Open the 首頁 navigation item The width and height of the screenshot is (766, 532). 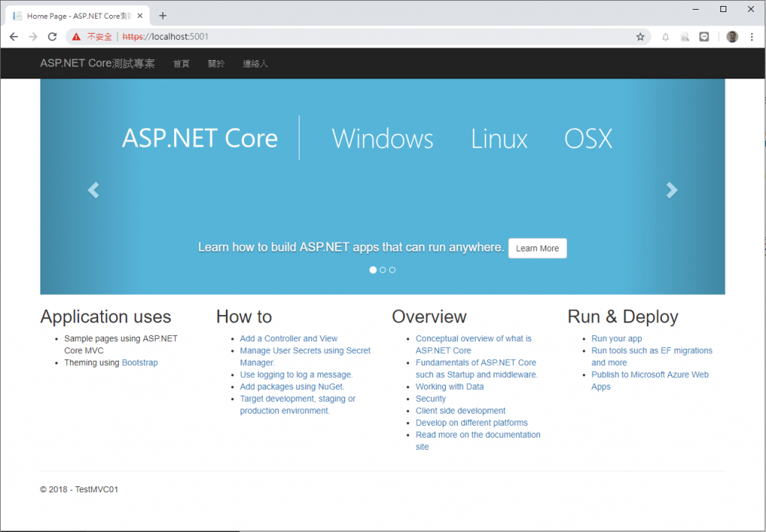click(x=181, y=64)
